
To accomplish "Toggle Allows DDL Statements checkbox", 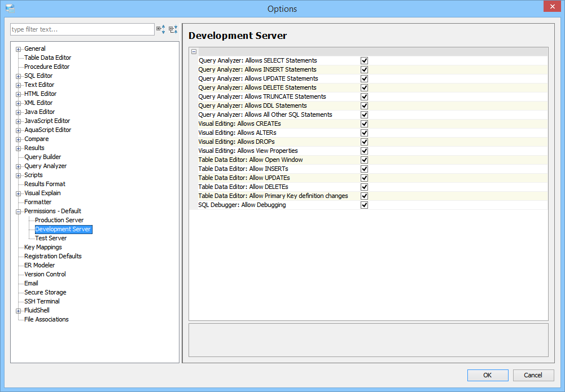I will pos(364,105).
